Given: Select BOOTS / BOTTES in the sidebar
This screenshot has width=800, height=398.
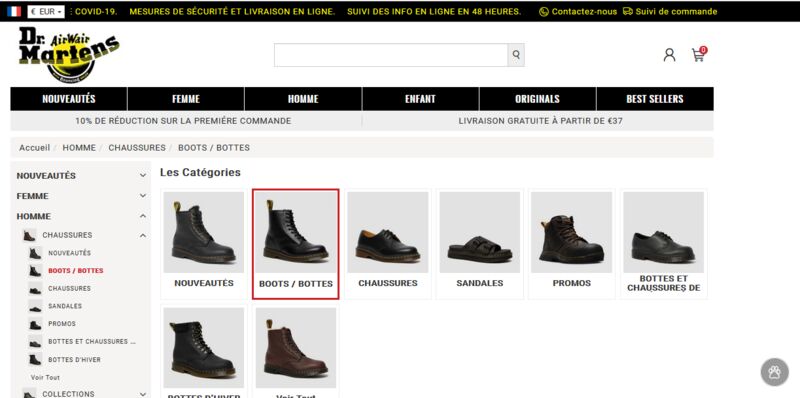Looking at the screenshot, I should click(x=76, y=271).
